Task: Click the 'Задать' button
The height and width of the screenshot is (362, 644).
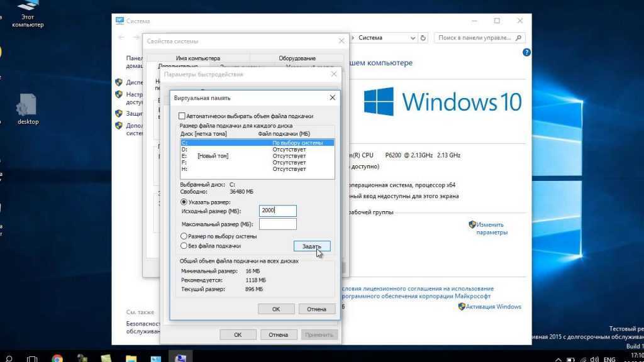Action: pos(312,246)
